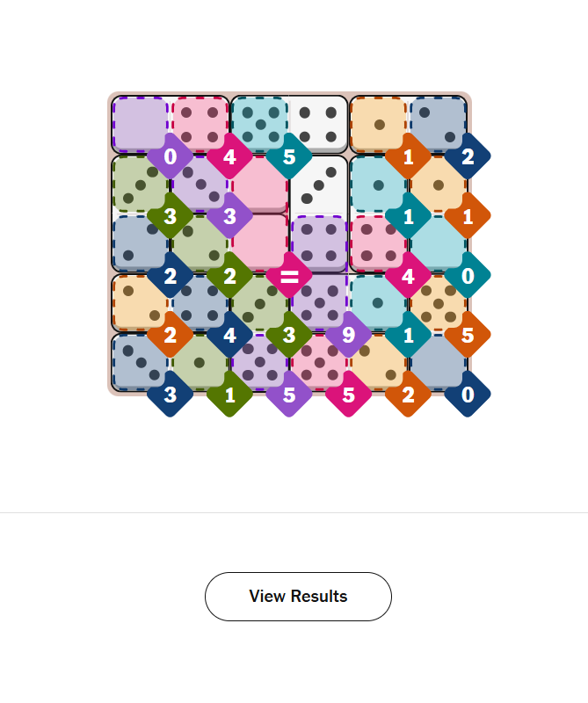The width and height of the screenshot is (588, 703).
Task: Click the purple 9 diamond badge
Action: click(348, 334)
